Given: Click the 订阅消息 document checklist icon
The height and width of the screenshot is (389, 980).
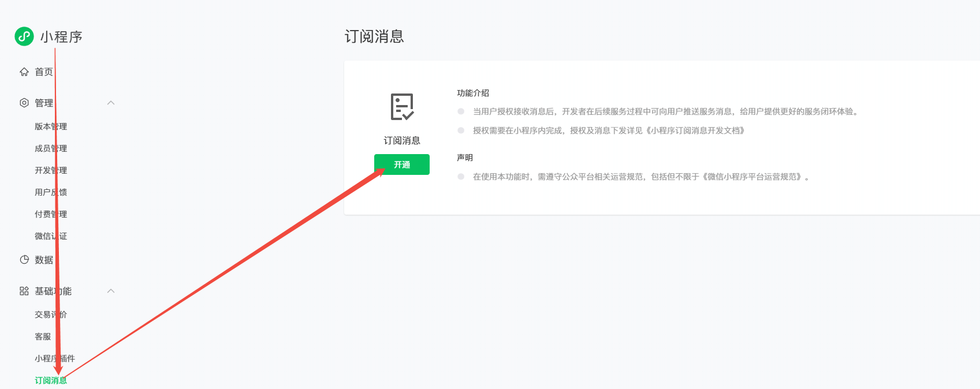Looking at the screenshot, I should (402, 107).
